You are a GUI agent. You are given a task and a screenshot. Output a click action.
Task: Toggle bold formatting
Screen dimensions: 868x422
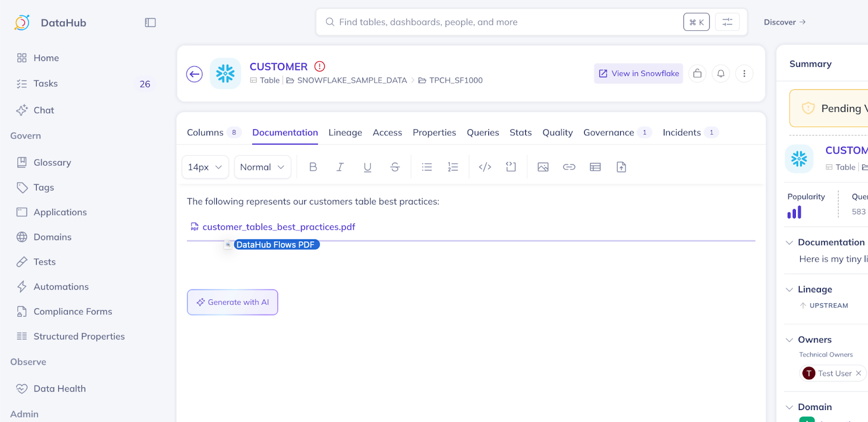pyautogui.click(x=313, y=167)
